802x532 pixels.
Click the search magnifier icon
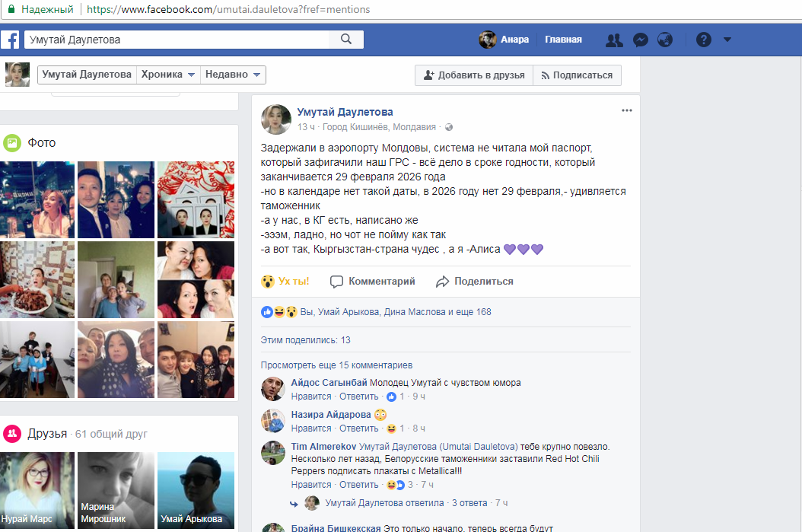pyautogui.click(x=346, y=40)
